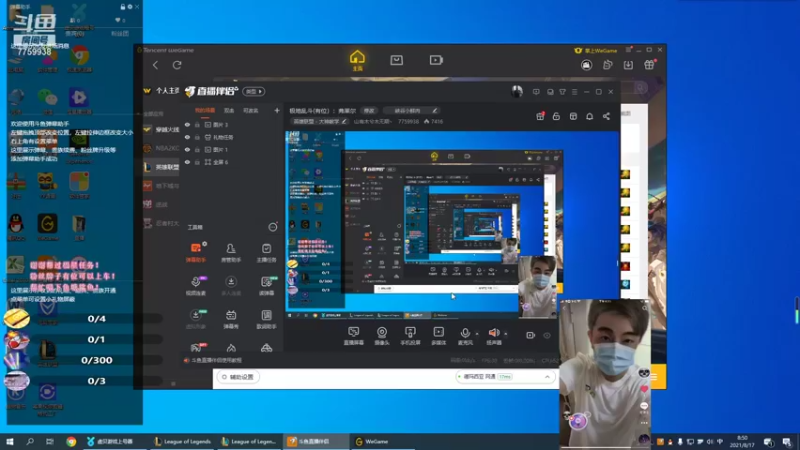Go back in WeGame window
The image size is (800, 450).
click(x=156, y=65)
